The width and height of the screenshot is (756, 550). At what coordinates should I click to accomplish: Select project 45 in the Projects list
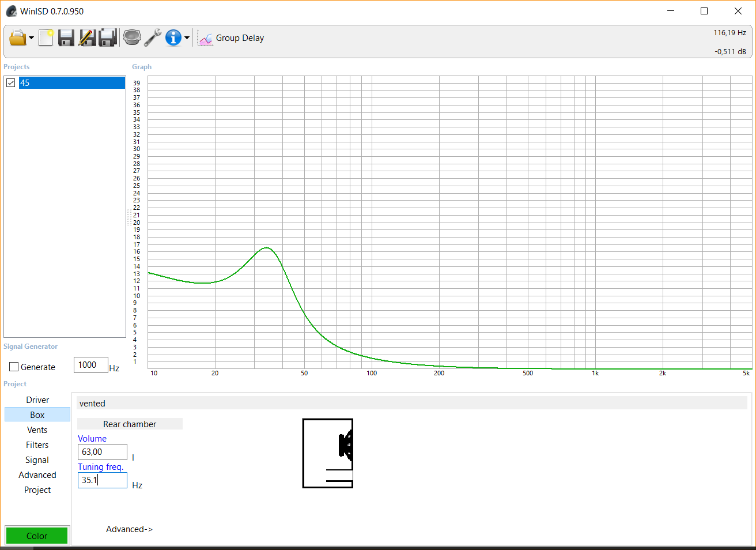click(72, 83)
